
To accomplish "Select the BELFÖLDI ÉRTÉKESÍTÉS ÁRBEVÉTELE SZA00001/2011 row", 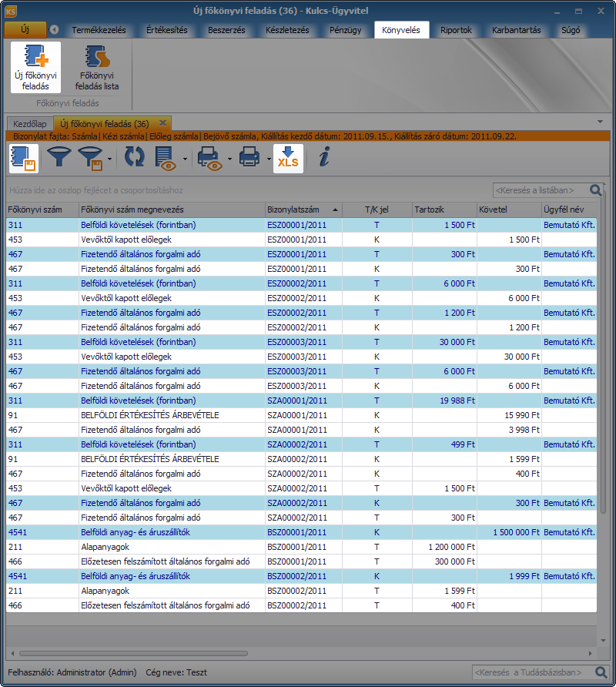I will click(301, 415).
